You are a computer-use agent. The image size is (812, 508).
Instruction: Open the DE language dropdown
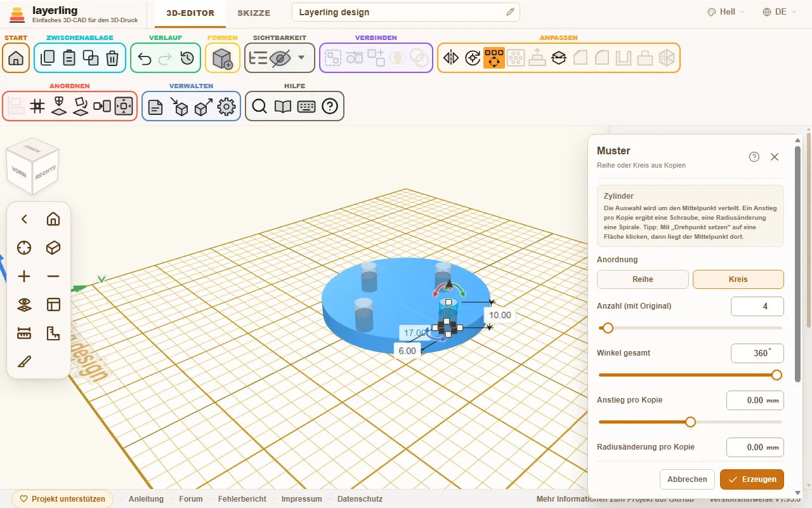click(780, 12)
